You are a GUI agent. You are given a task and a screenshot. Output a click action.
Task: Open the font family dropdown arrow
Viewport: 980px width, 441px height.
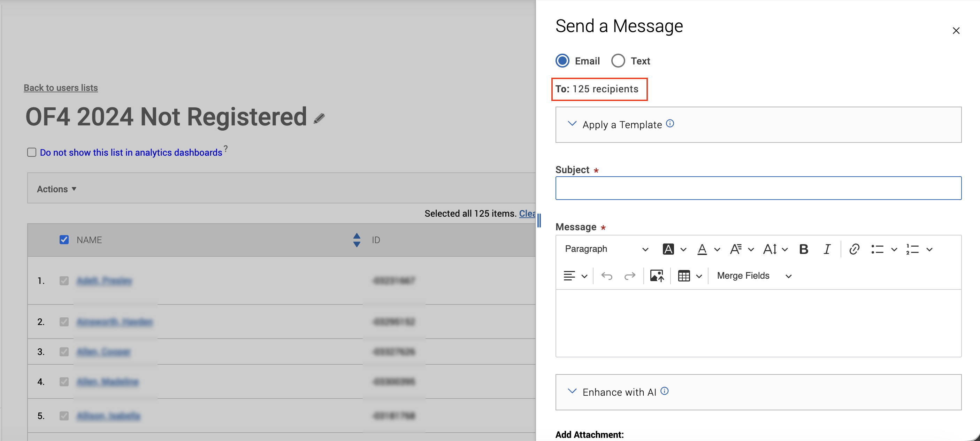click(751, 250)
